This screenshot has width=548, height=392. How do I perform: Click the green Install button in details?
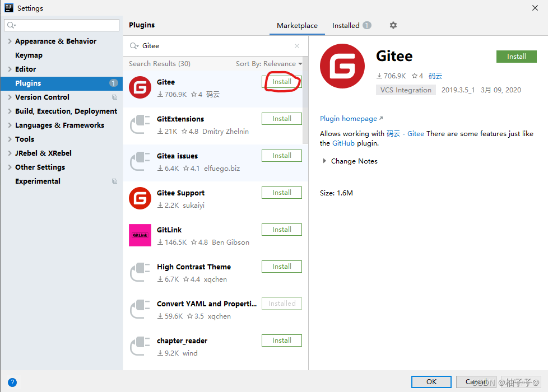tap(516, 57)
